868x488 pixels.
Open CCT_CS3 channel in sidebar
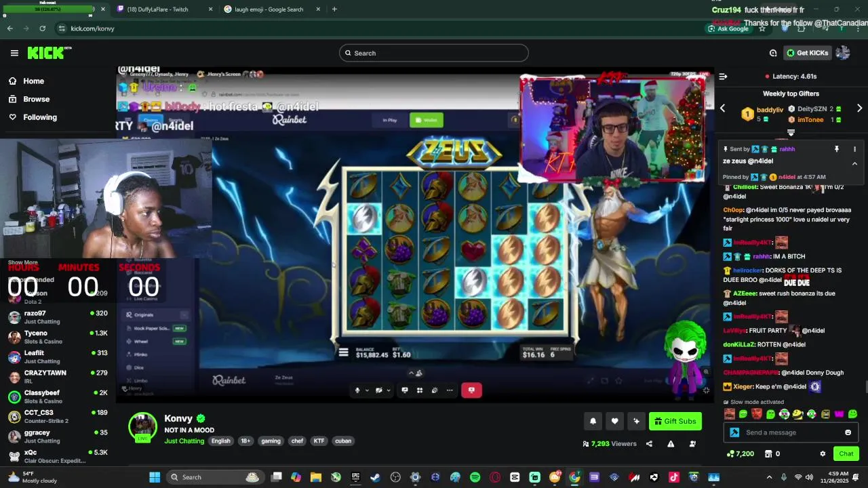coord(58,416)
